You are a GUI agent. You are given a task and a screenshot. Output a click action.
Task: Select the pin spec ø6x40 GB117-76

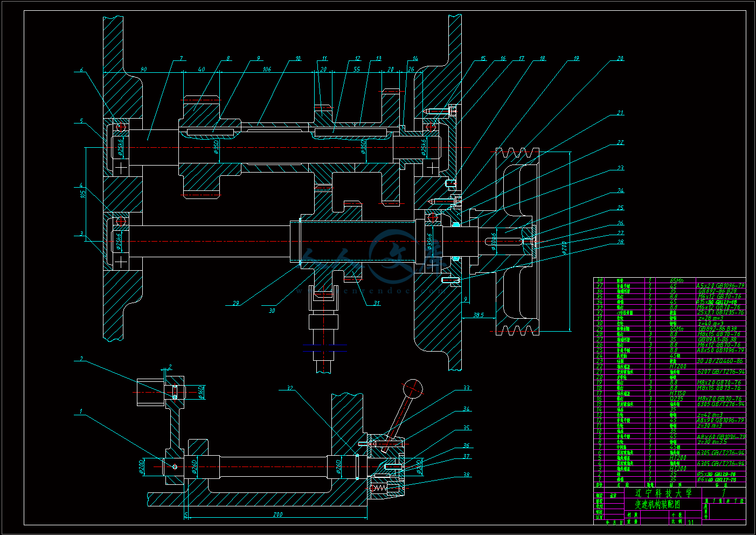pos(716,479)
